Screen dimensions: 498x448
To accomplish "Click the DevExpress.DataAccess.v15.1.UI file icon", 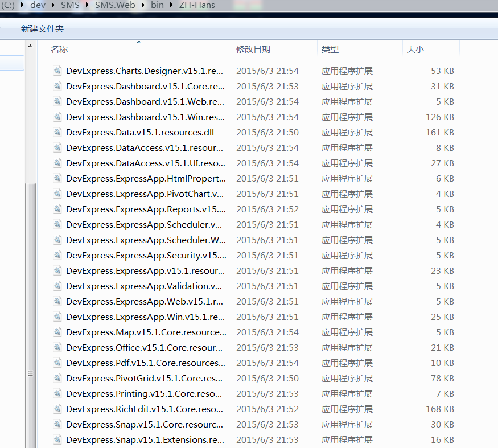I will click(x=57, y=163).
